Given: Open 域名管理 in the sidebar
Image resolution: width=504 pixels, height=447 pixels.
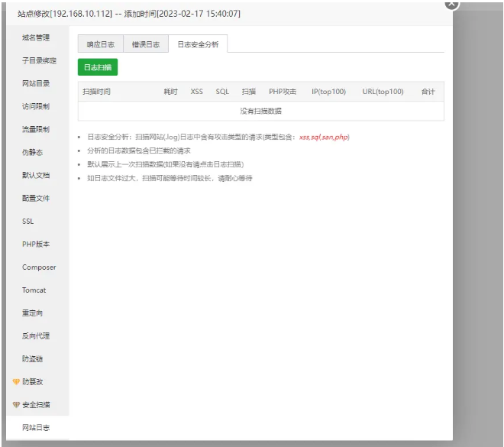Looking at the screenshot, I should 36,37.
